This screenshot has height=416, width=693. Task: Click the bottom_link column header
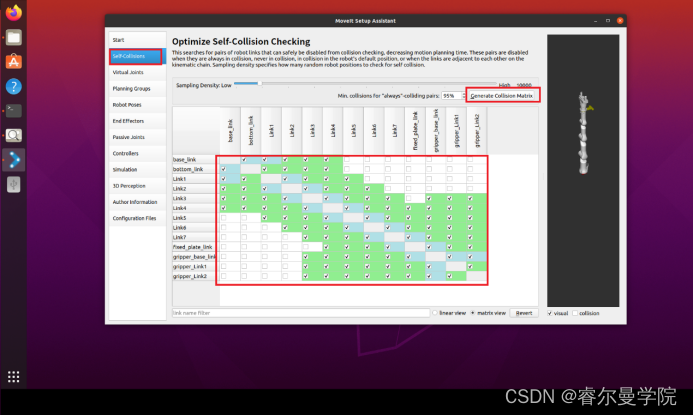pos(251,131)
